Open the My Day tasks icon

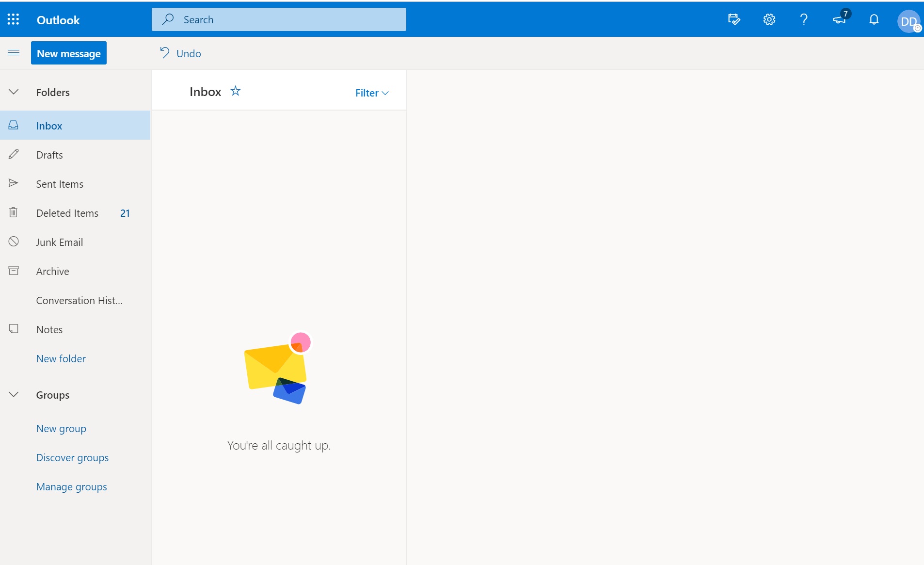tap(734, 19)
